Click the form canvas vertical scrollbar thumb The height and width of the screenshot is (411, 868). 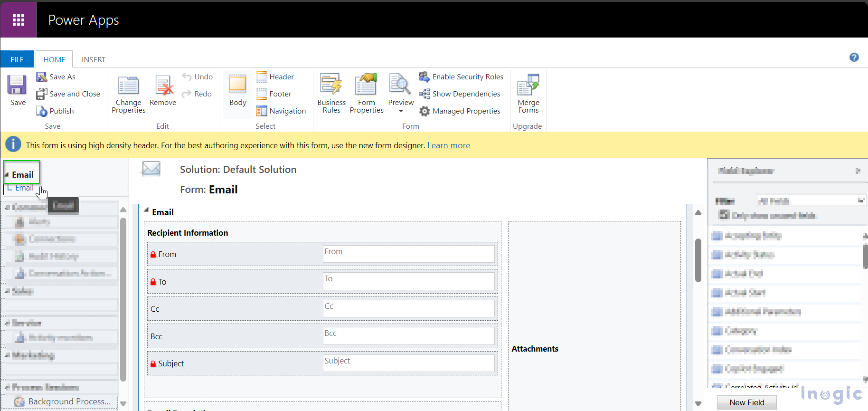698,260
